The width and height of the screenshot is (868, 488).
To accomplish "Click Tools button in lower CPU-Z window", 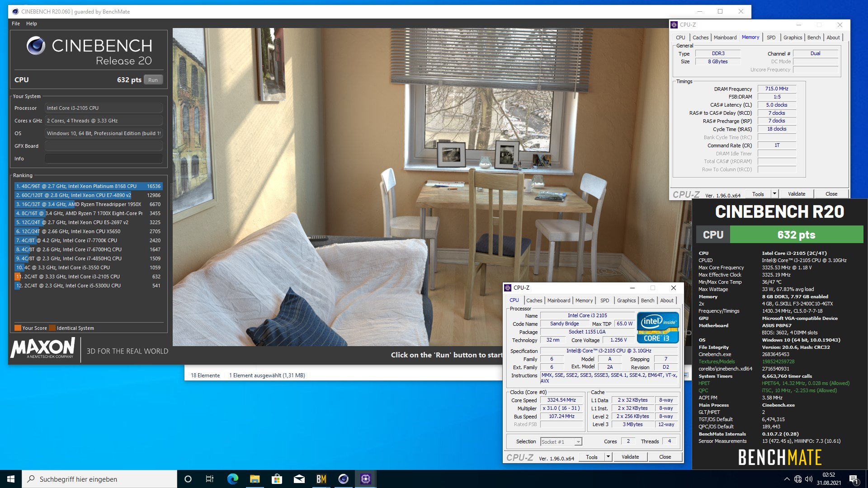I will tap(592, 457).
